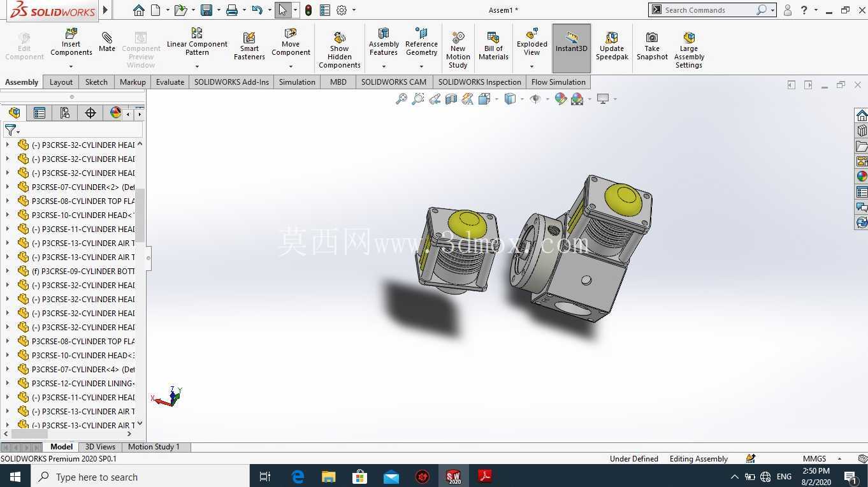Viewport: 868px width, 487px height.
Task: Open Adobe Acrobat from the taskbar
Action: tap(485, 477)
